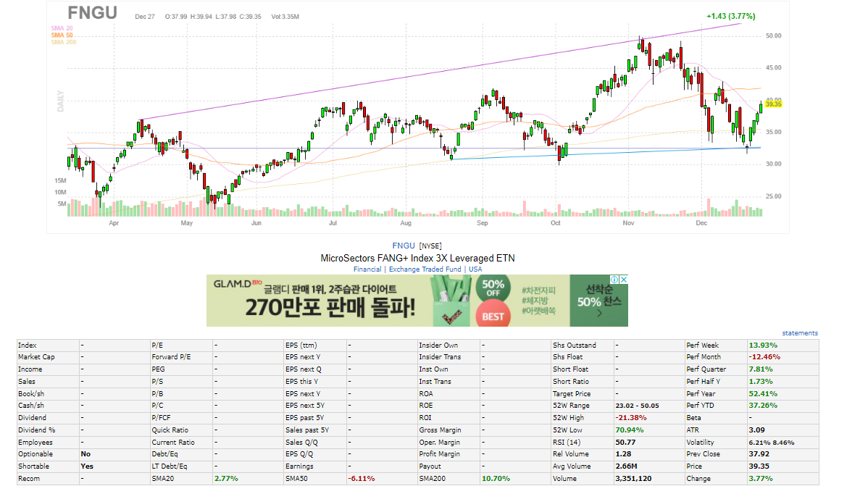Select the Volume value 3,351,120
The image size is (868, 494).
633,479
